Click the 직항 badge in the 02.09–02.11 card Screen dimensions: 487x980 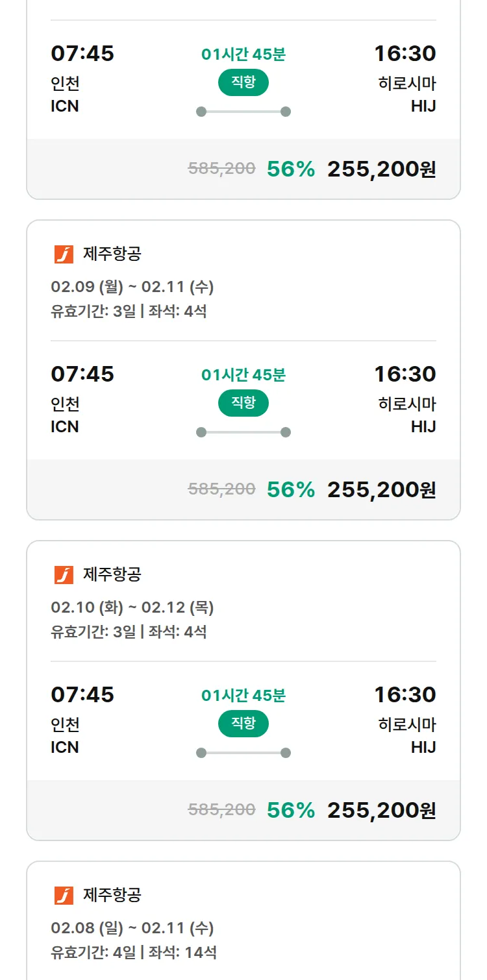tap(243, 403)
